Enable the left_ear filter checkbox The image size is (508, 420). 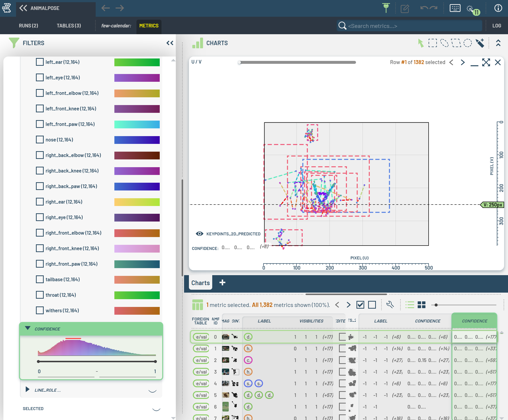point(40,62)
